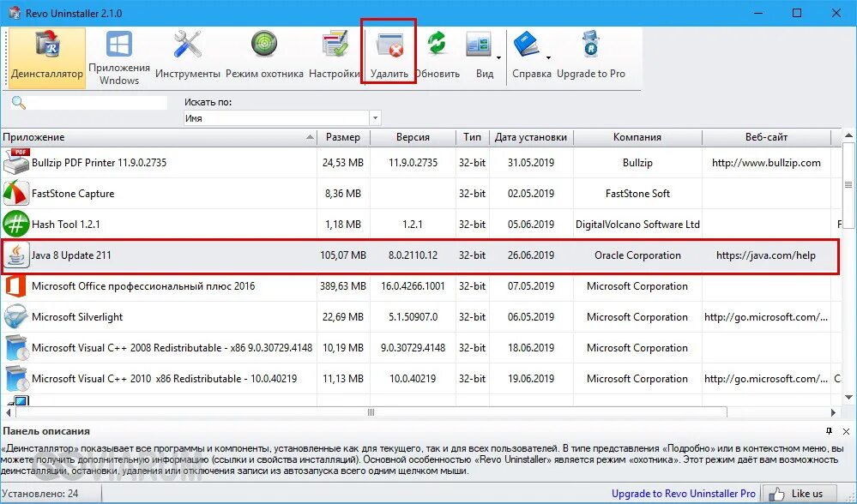Click the 'FastStone Soft' company cell

point(637,194)
